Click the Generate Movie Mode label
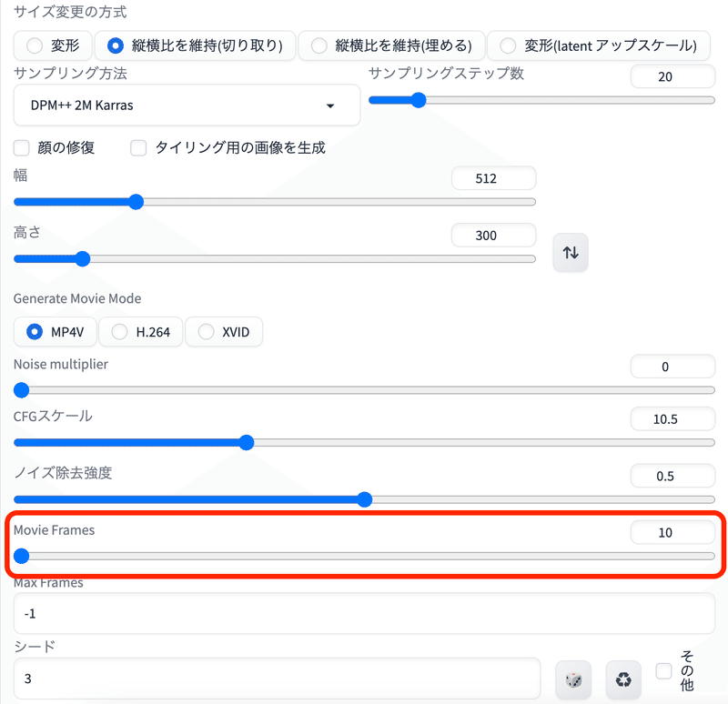728x704 pixels. 77,298
